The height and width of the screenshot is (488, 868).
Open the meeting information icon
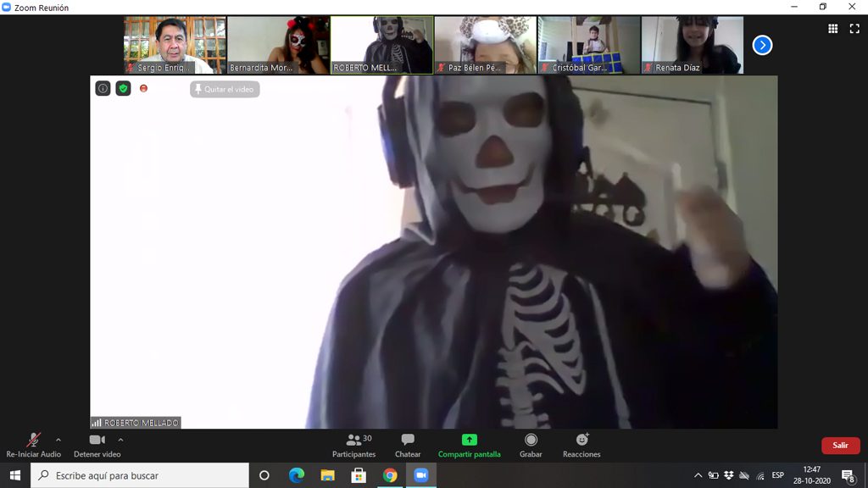[x=103, y=88]
